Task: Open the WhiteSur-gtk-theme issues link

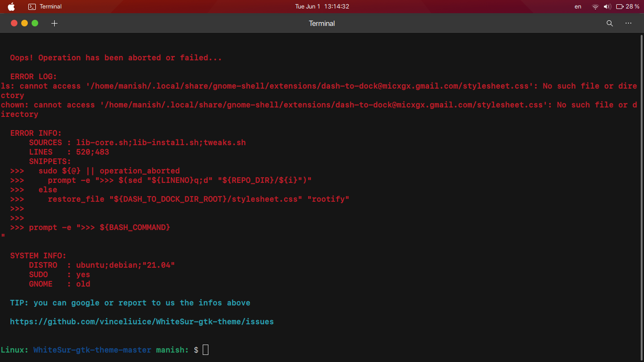Action: coord(142,321)
